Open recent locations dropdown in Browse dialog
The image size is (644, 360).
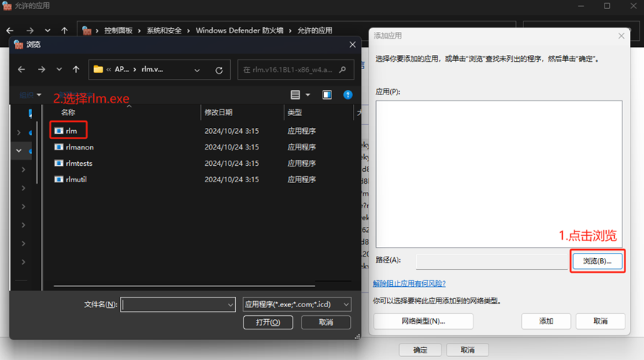(x=59, y=70)
